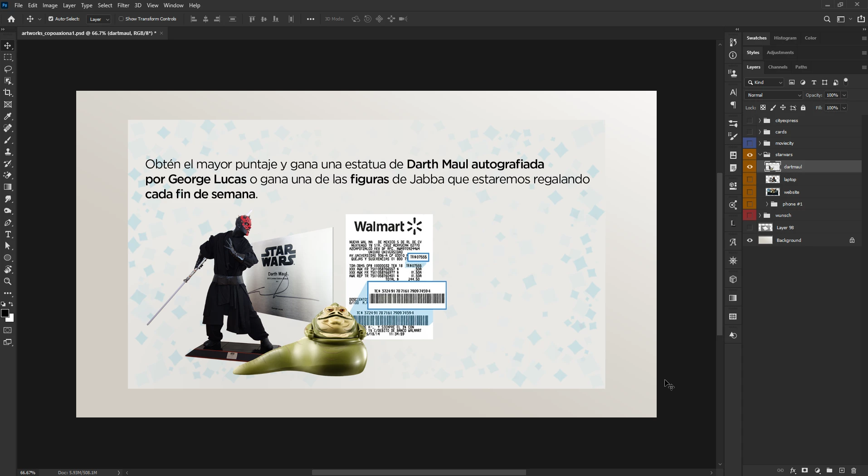Open the Image menu
This screenshot has height=476, width=868.
click(x=50, y=5)
